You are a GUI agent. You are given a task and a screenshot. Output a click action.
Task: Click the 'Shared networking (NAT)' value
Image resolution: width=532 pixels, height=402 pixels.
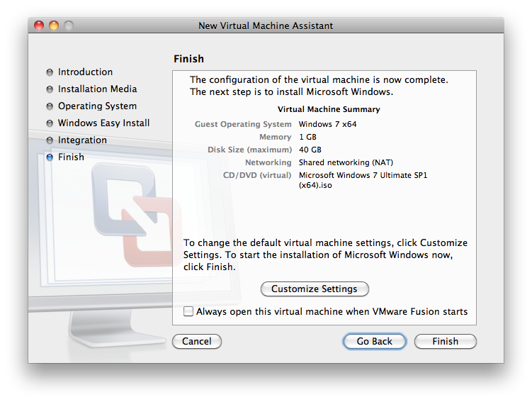pos(346,162)
